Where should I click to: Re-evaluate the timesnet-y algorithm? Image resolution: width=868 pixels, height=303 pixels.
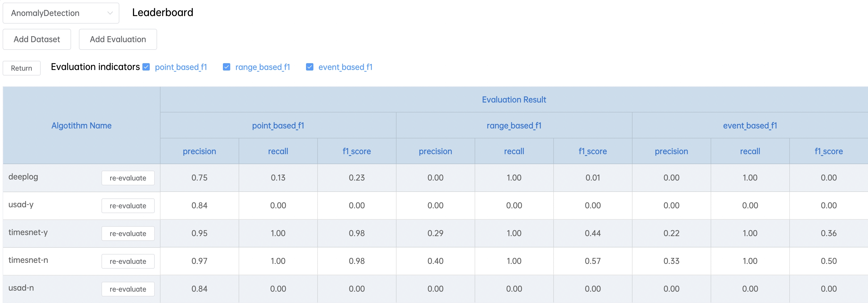click(x=128, y=234)
